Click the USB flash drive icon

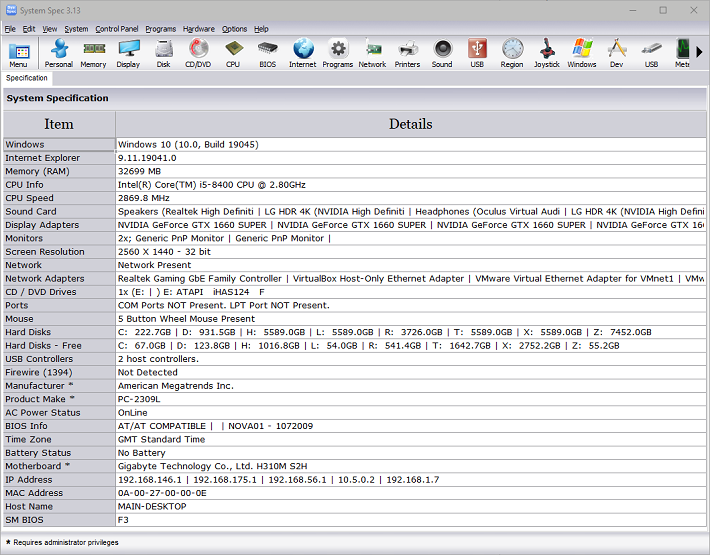tap(652, 53)
